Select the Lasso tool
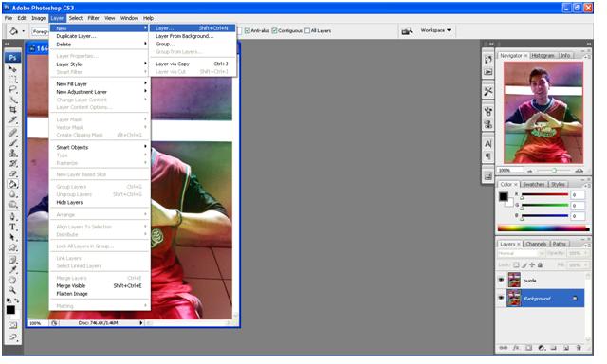The height and width of the screenshot is (364, 607). (x=12, y=89)
